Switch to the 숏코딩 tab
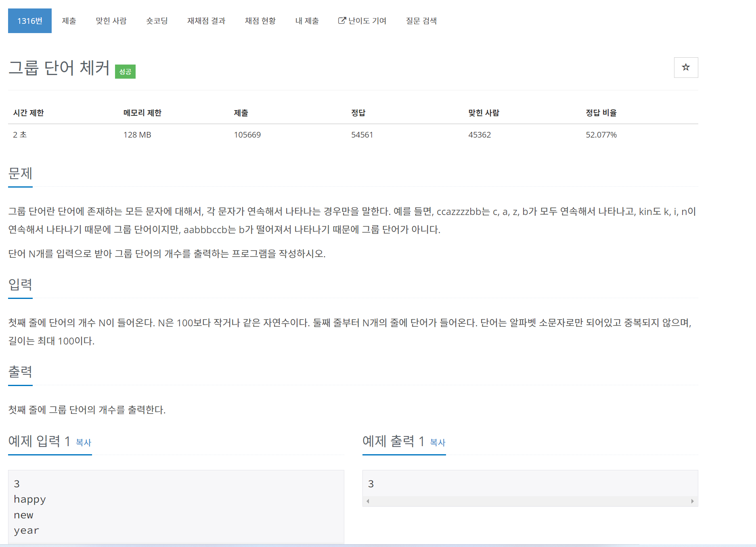Viewport: 756px width, 547px height. point(157,21)
